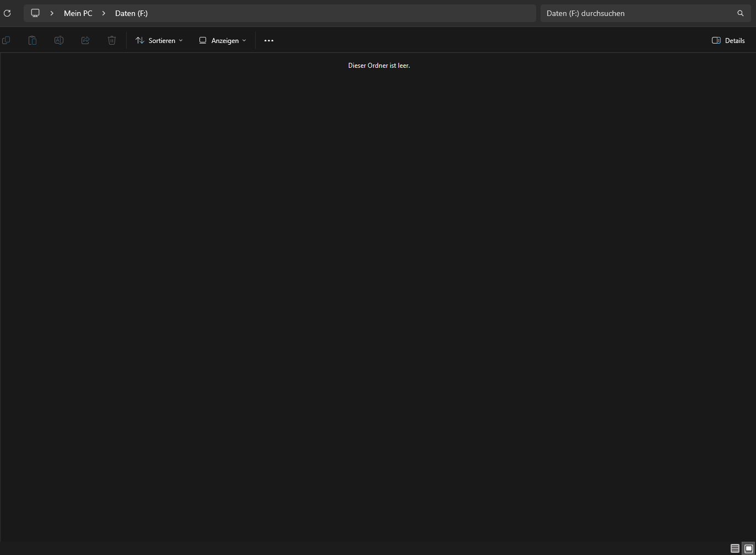Select Daten (F:) breadcrumb
This screenshot has width=756, height=555.
pos(131,13)
